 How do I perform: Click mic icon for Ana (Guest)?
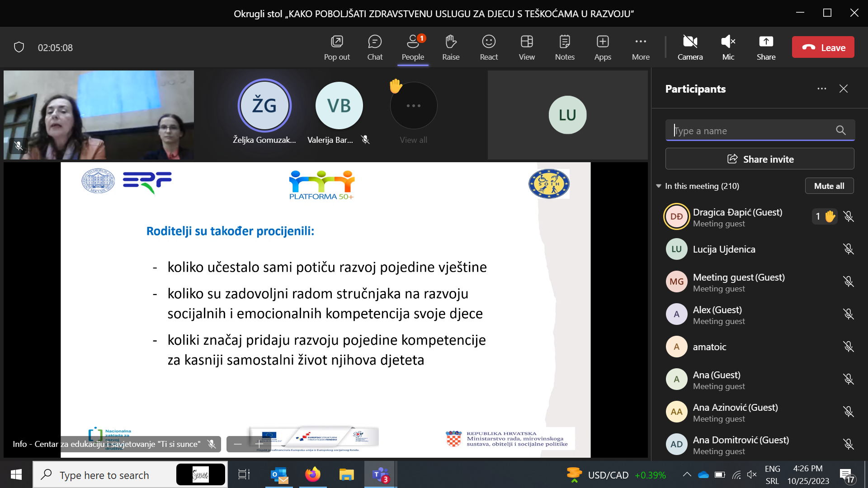pos(849,379)
